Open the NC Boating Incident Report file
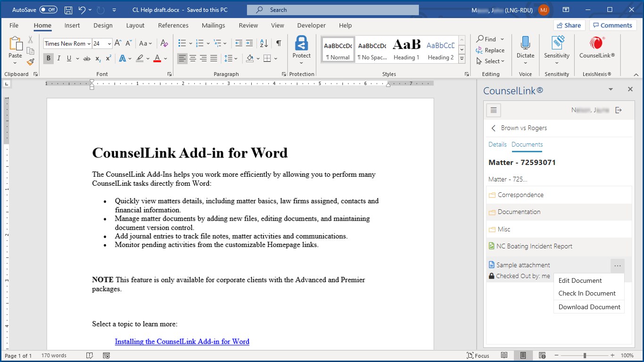Screen dimensions: 644x362 pyautogui.click(x=559, y=246)
